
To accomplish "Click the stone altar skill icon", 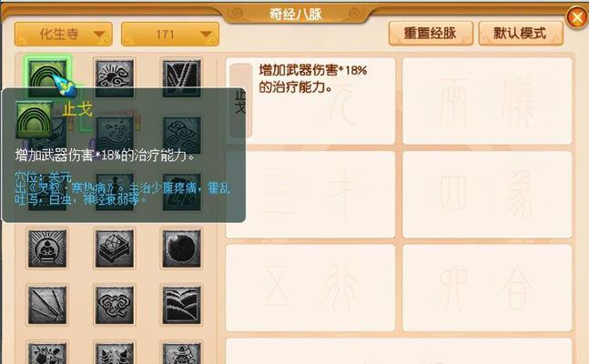I will [114, 248].
